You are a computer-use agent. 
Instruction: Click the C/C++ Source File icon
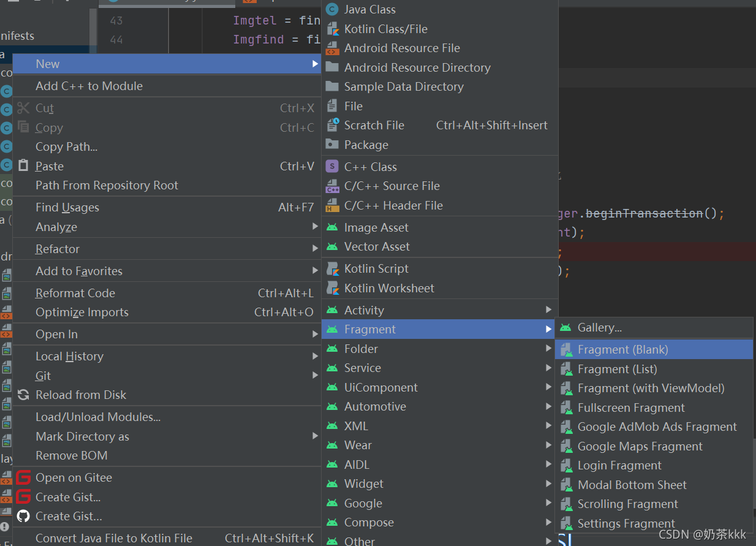[332, 186]
